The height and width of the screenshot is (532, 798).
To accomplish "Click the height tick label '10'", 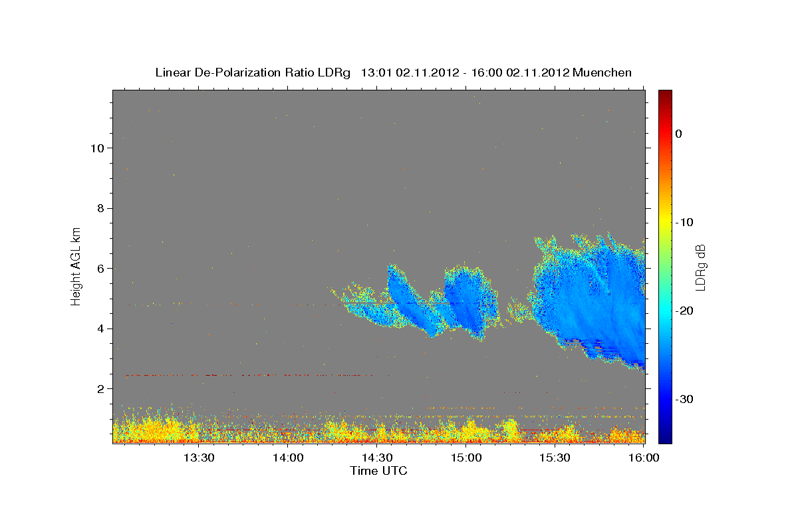I will coord(98,148).
